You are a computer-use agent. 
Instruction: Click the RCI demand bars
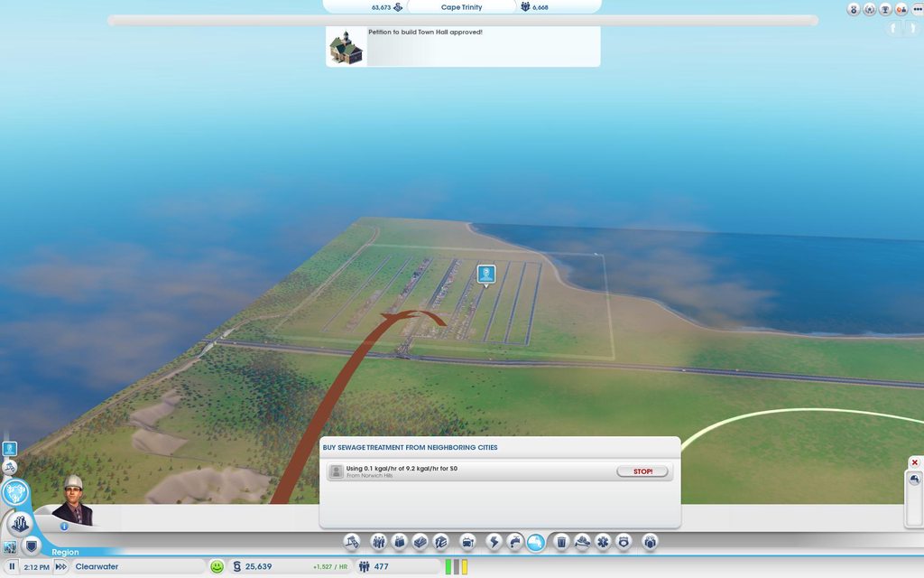click(457, 567)
